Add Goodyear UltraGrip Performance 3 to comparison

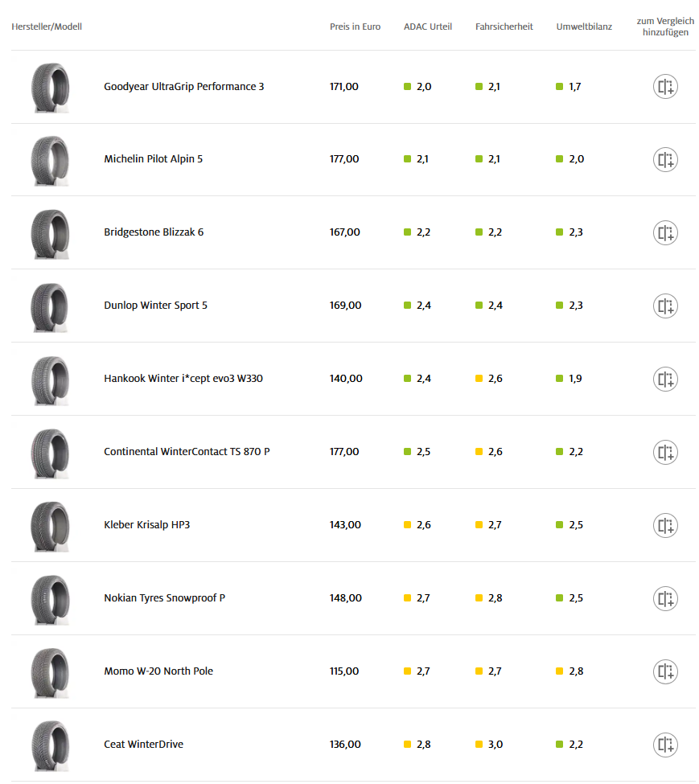click(665, 87)
